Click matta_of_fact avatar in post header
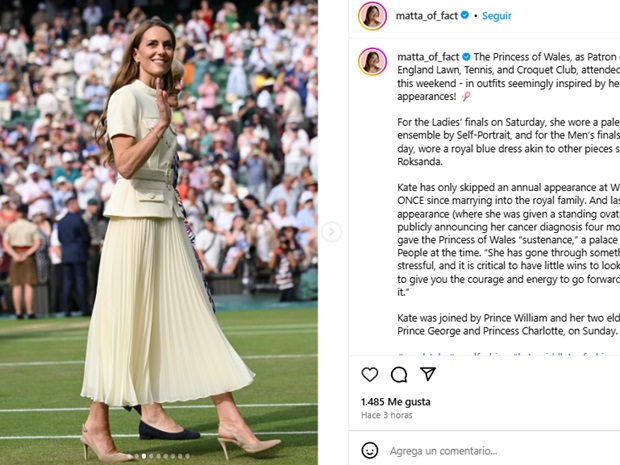This screenshot has width=620, height=465. coord(372,16)
